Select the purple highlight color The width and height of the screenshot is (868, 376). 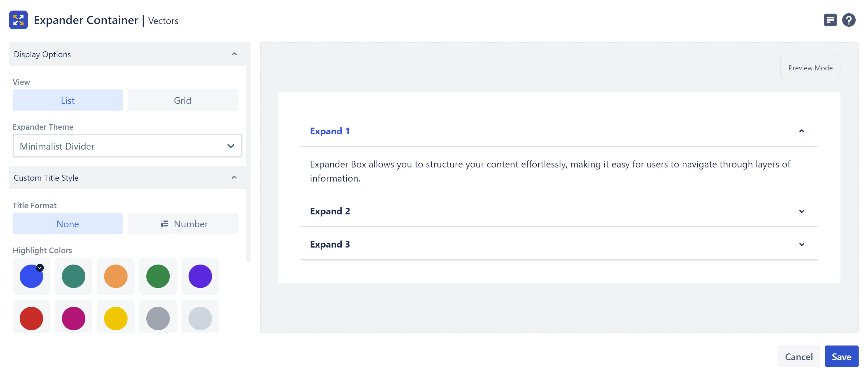pos(200,276)
